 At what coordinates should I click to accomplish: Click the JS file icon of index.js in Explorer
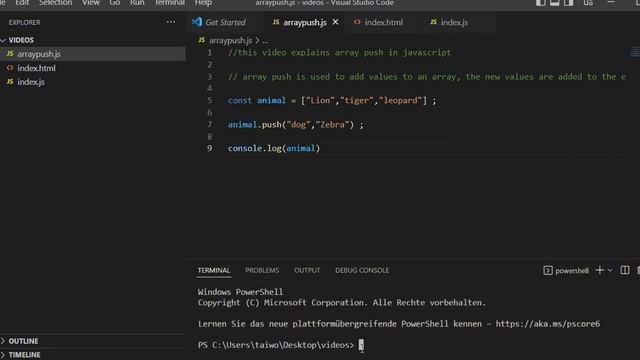point(10,82)
